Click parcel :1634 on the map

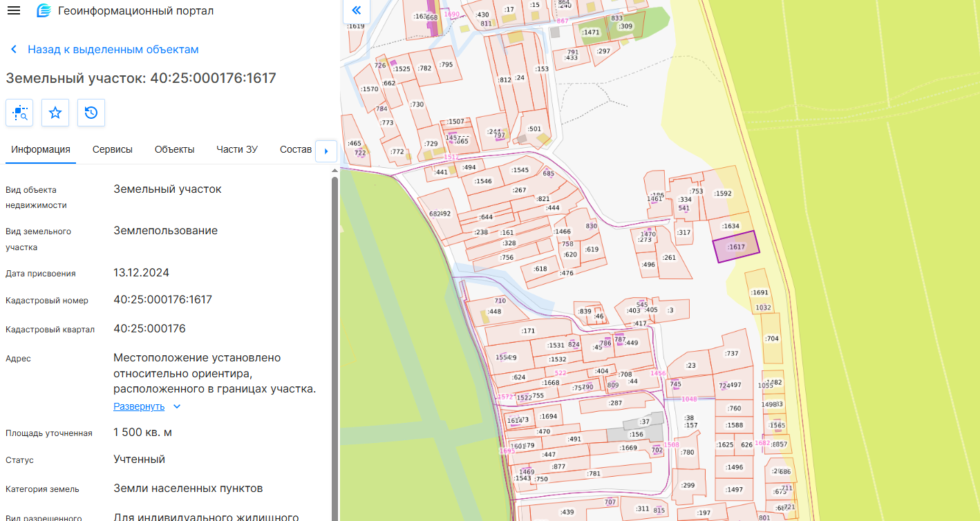click(731, 226)
